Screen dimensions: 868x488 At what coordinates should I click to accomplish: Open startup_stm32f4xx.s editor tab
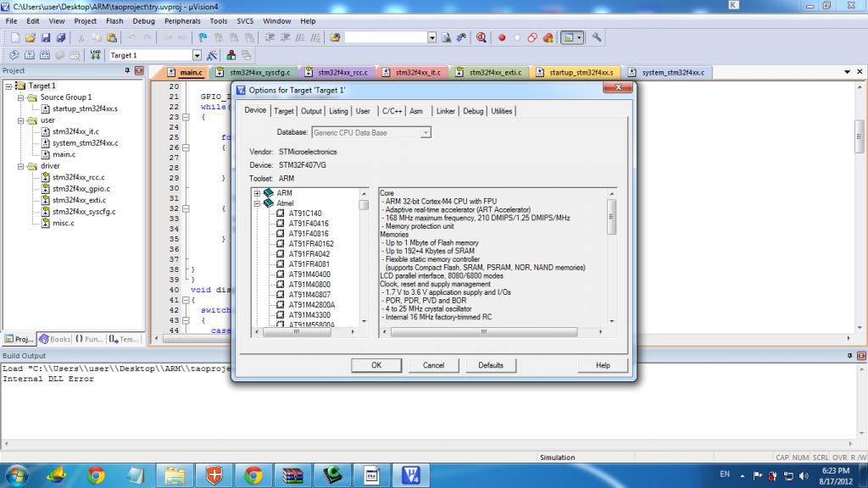(576, 73)
